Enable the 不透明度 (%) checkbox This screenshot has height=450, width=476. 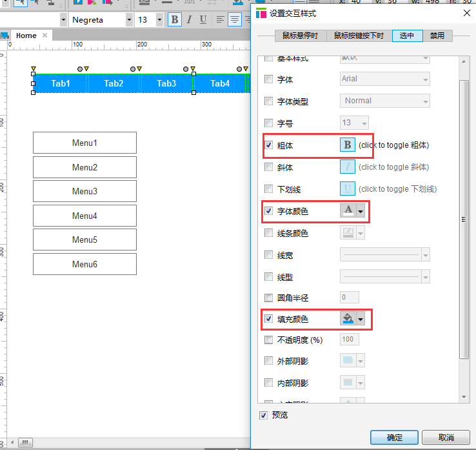(x=269, y=340)
